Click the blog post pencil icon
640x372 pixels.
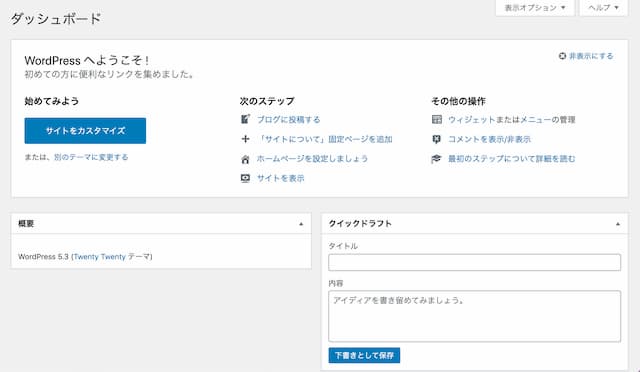click(245, 119)
